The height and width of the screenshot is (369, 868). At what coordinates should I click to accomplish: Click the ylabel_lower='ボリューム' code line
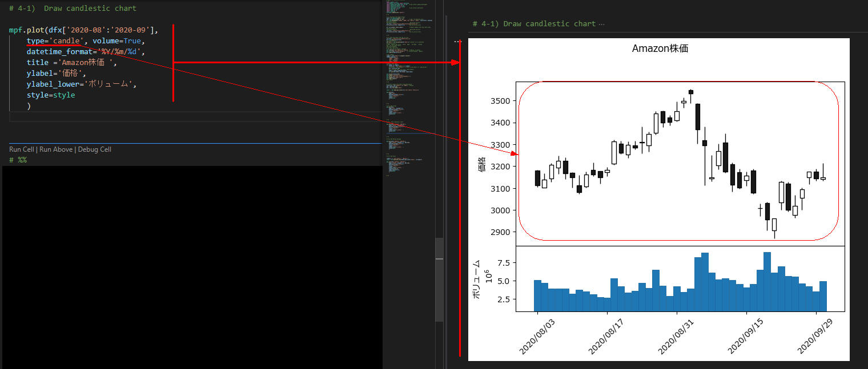coord(82,84)
